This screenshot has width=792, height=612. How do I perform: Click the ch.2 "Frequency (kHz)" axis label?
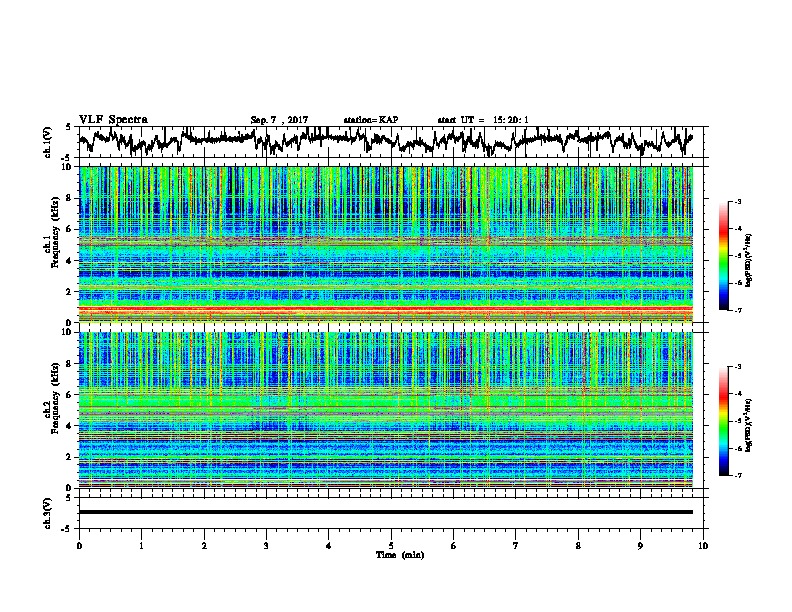click(55, 398)
